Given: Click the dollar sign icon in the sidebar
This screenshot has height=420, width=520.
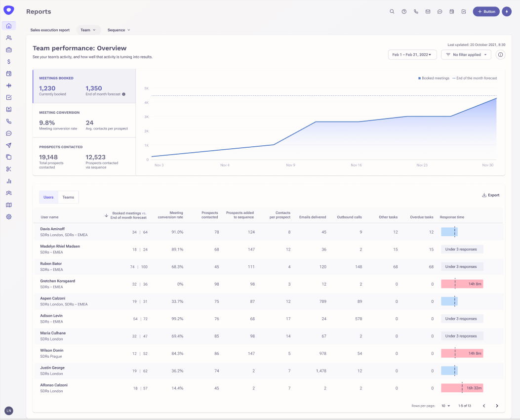Looking at the screenshot, I should coord(9,62).
